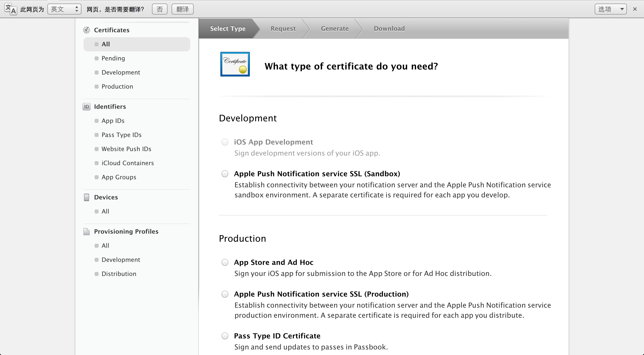
Task: Click the Provisioning Profiles document icon
Action: (87, 231)
